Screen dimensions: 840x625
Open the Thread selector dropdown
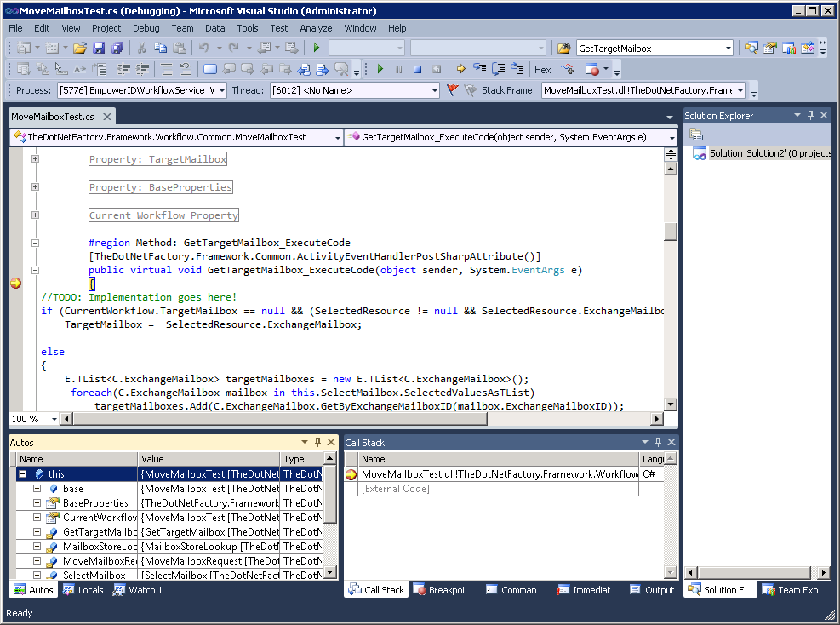[x=436, y=89]
